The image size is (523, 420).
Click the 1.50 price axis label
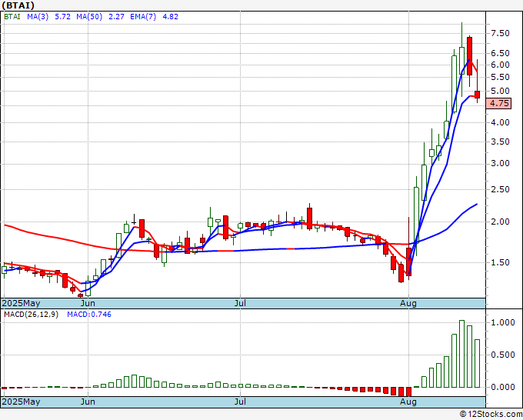click(x=500, y=262)
